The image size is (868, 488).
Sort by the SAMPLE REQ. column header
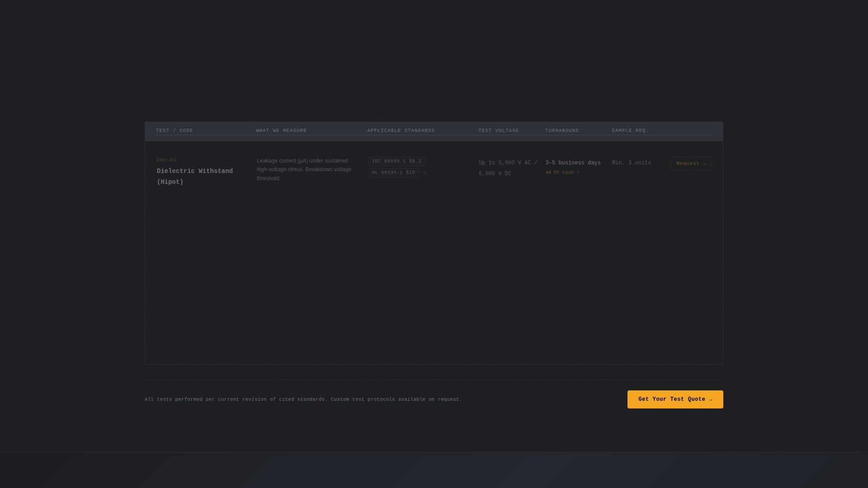coord(630,131)
